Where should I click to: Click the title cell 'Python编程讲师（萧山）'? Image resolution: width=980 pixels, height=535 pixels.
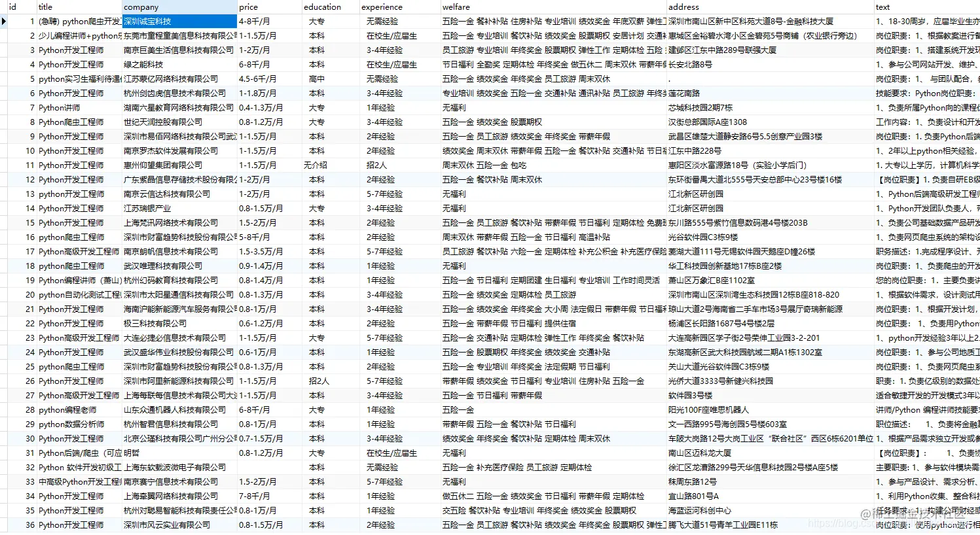(79, 281)
